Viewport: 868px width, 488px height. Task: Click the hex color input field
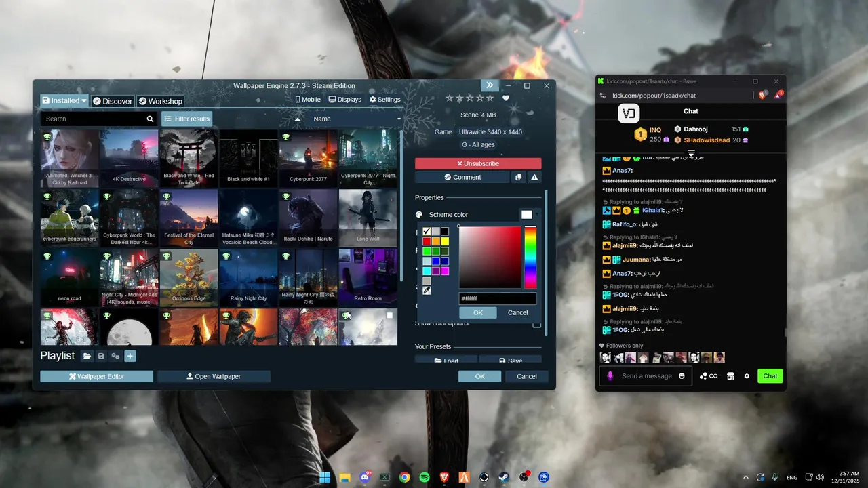pos(498,298)
